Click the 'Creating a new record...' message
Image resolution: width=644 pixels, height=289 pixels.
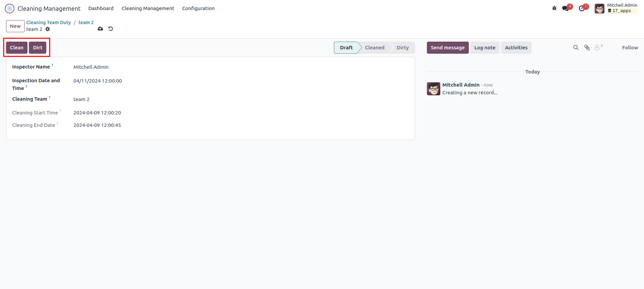(x=470, y=93)
